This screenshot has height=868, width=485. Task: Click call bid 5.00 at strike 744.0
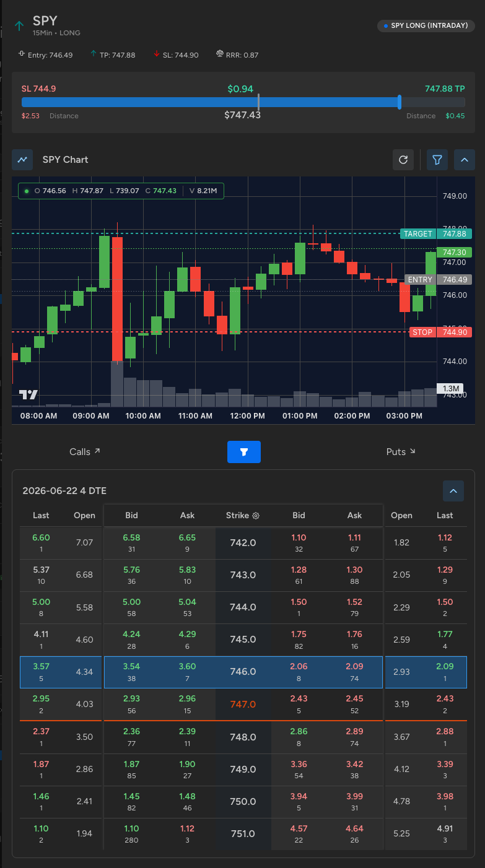click(131, 602)
